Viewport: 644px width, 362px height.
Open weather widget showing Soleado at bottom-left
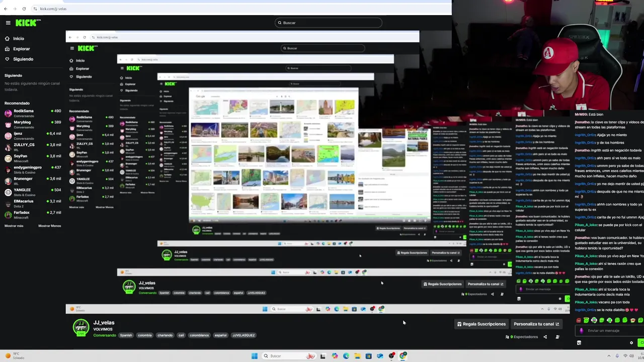pos(14,356)
